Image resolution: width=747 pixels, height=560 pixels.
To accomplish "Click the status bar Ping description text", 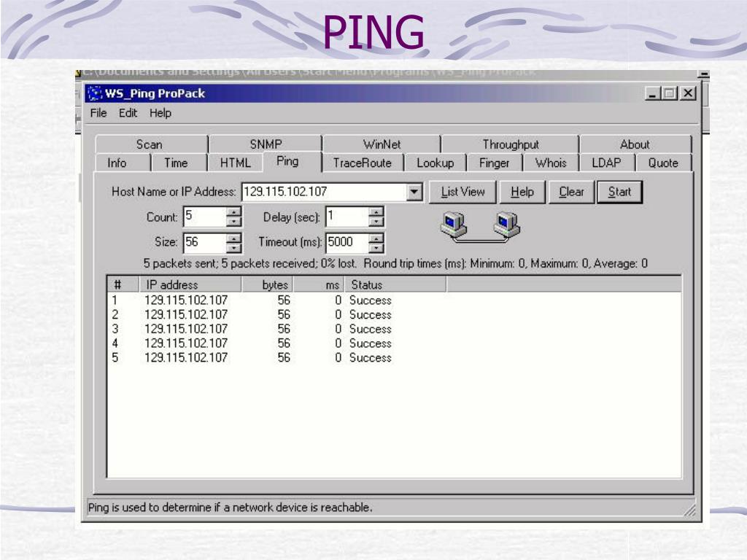I will point(230,507).
